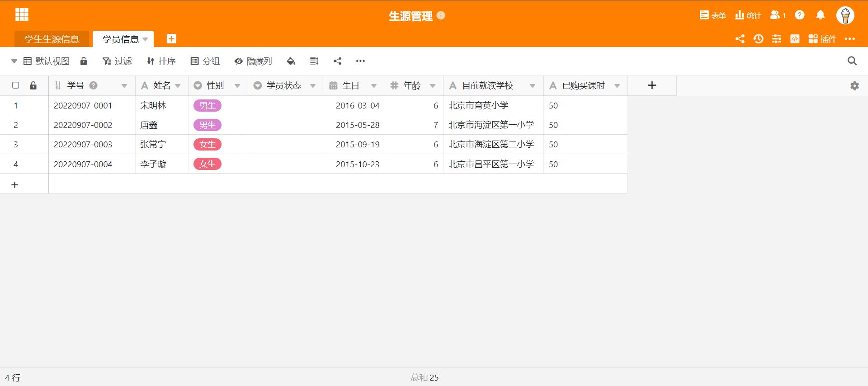Screen dimensions: 868x386
Task: Select the 学员状态 cell for 宋明林
Action: pos(286,105)
